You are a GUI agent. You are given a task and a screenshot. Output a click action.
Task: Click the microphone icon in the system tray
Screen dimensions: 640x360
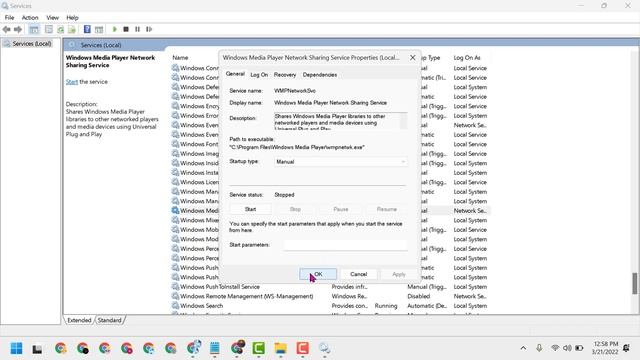point(539,348)
